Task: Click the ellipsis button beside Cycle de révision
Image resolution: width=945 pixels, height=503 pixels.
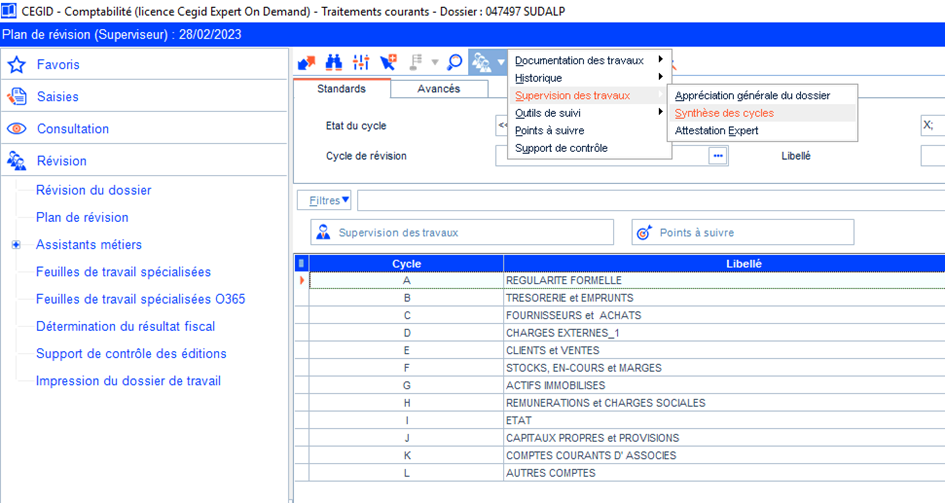Action: (x=717, y=156)
